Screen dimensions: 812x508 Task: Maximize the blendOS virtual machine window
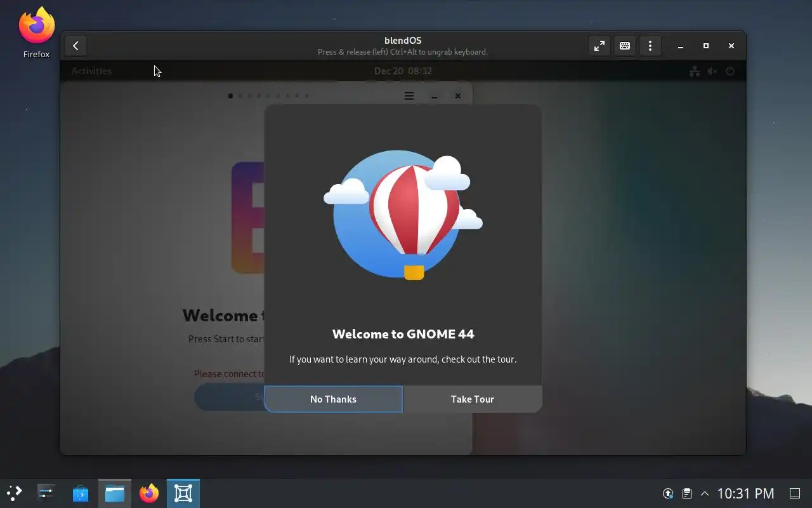706,46
